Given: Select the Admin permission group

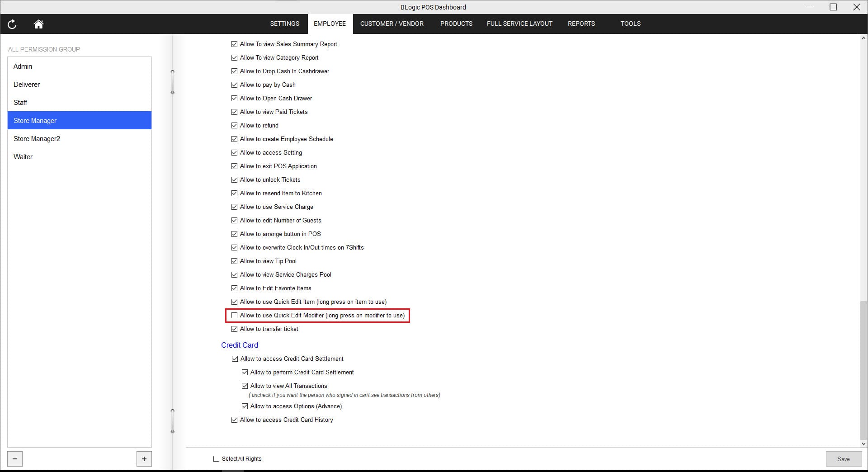Looking at the screenshot, I should (x=23, y=66).
